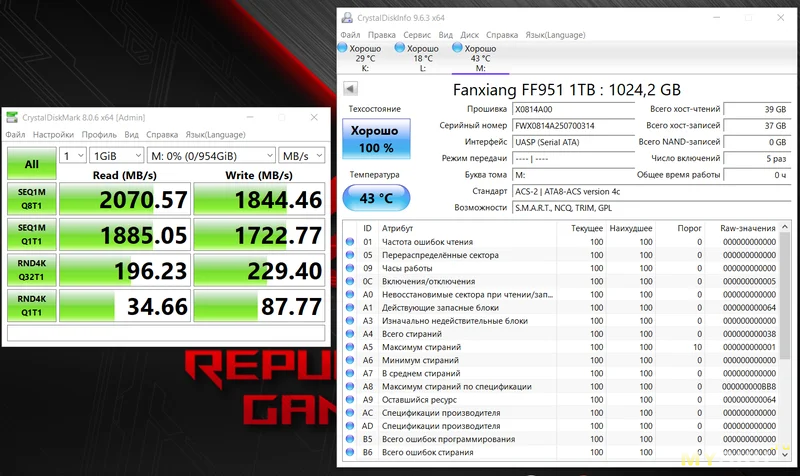Open Язык(Language) menu in CrystalDiskInfo
The height and width of the screenshot is (476, 800).
pos(556,35)
